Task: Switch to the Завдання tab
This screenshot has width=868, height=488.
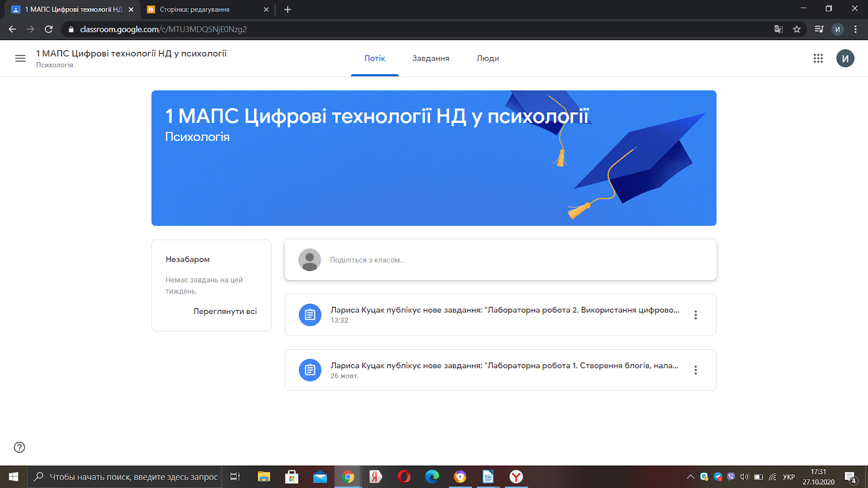Action: tap(431, 58)
